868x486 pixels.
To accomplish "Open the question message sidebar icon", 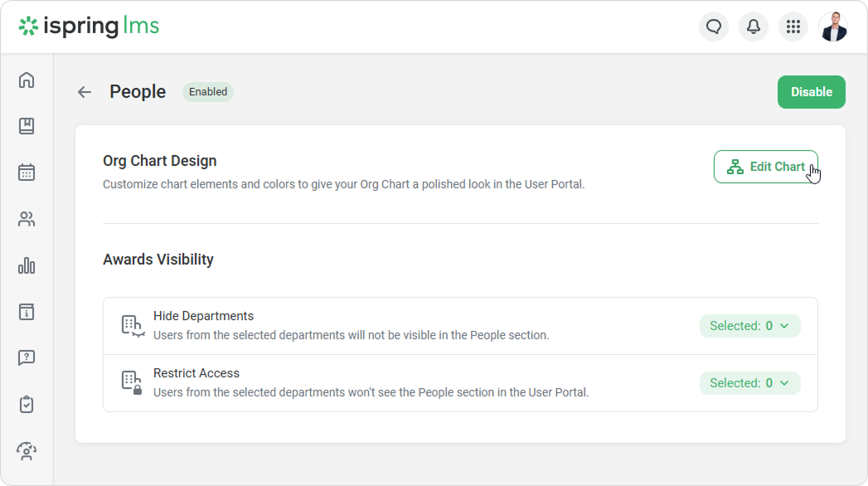I will tap(27, 358).
